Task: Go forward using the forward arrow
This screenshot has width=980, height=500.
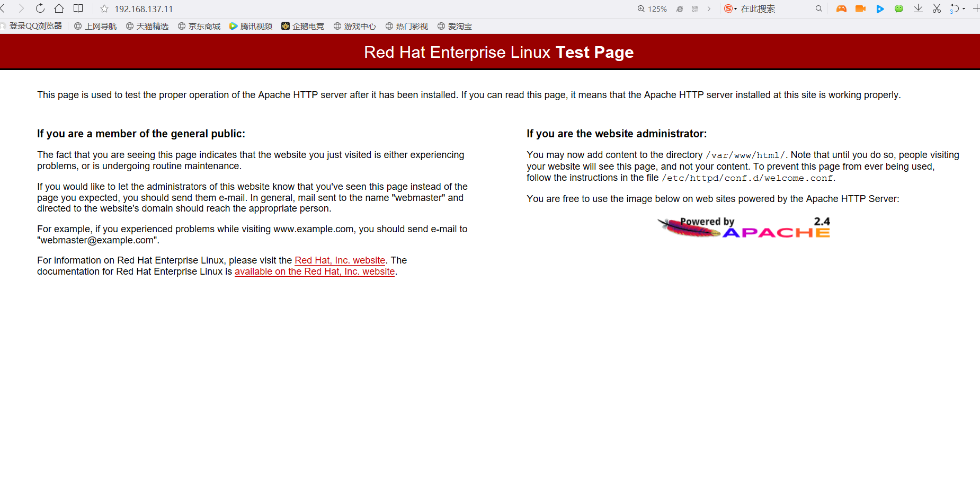Action: [21, 8]
